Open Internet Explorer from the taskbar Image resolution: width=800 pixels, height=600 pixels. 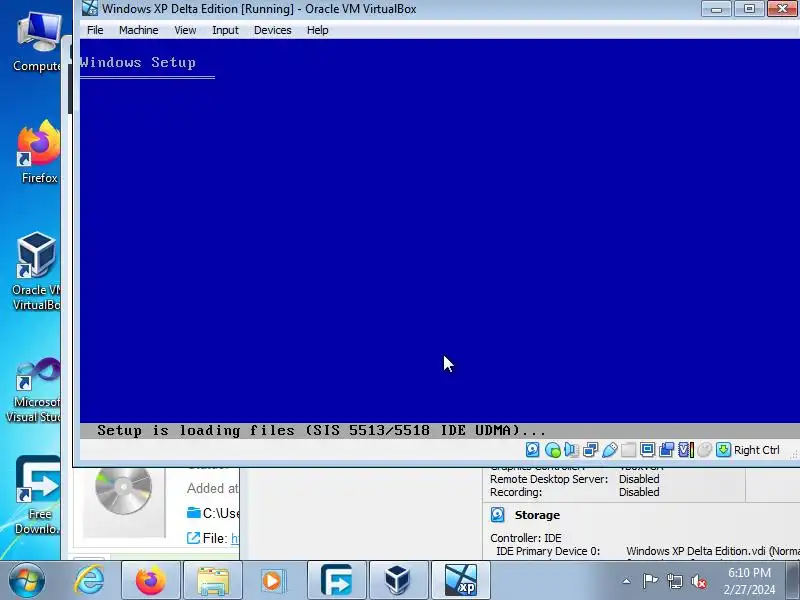click(x=89, y=580)
